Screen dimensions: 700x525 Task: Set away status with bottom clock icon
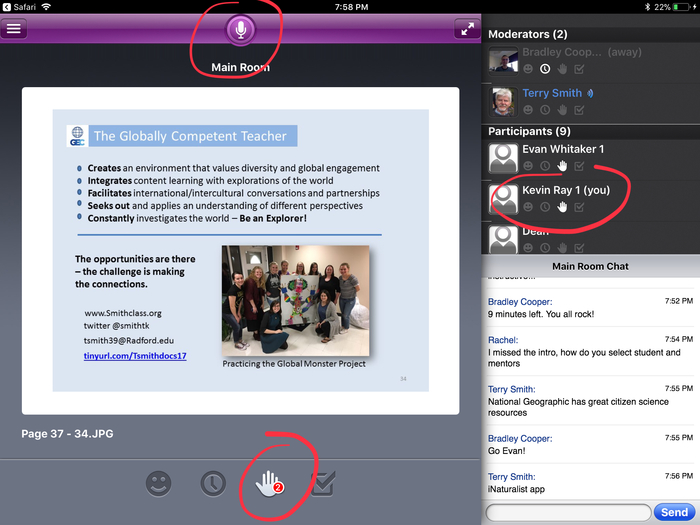212,484
